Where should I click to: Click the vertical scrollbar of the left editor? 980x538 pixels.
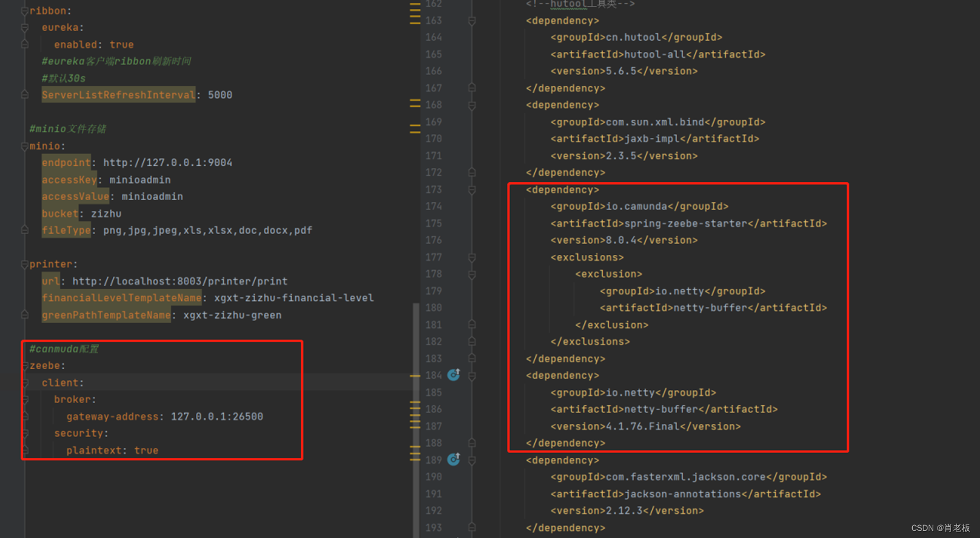coord(416,419)
